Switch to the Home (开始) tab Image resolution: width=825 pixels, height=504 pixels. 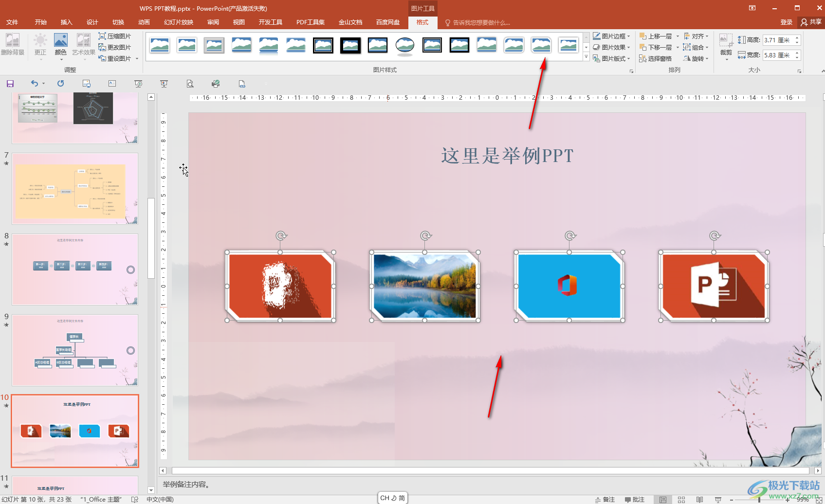tap(41, 22)
